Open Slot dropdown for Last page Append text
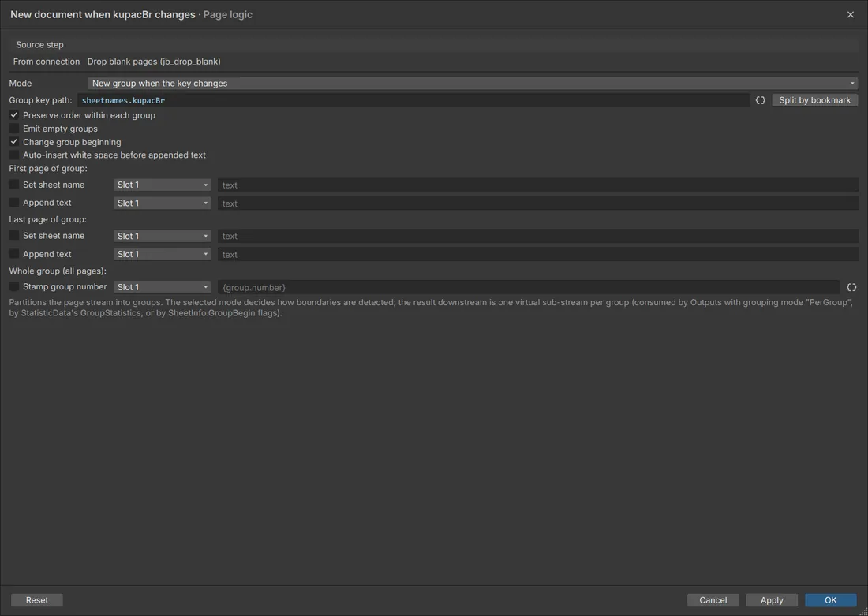Screen dimensions: 868x616 [x=163, y=254]
